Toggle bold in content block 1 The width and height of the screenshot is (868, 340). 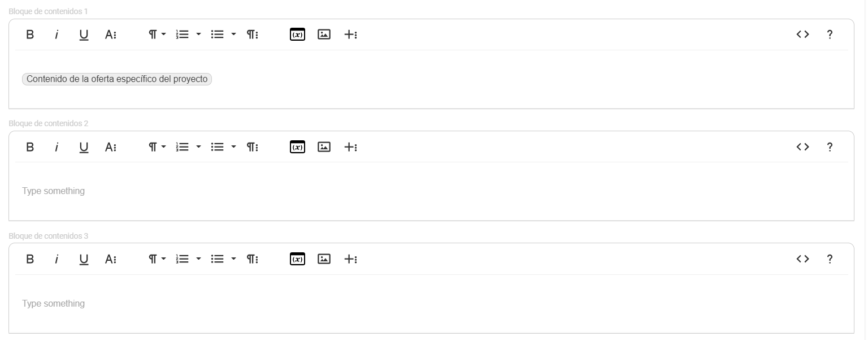(30, 35)
